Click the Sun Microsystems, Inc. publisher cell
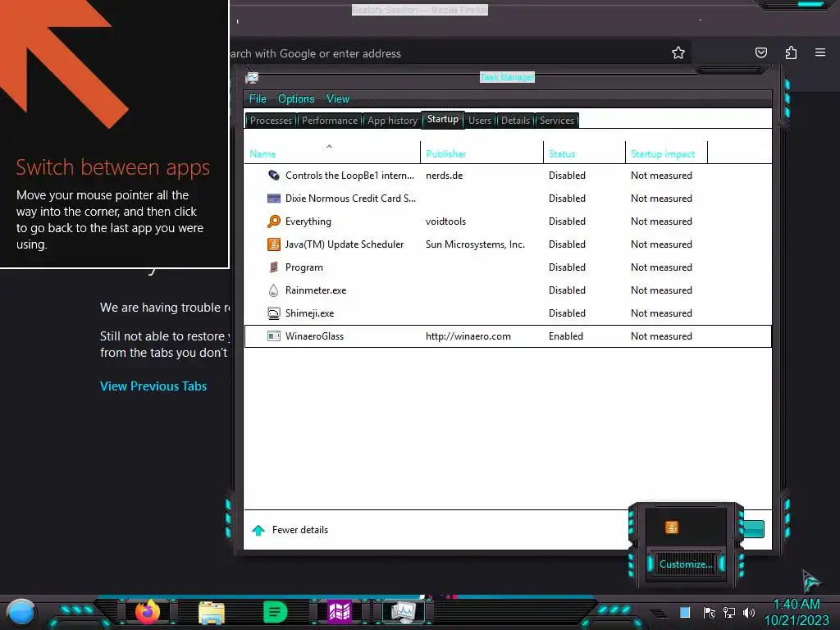 (x=475, y=244)
